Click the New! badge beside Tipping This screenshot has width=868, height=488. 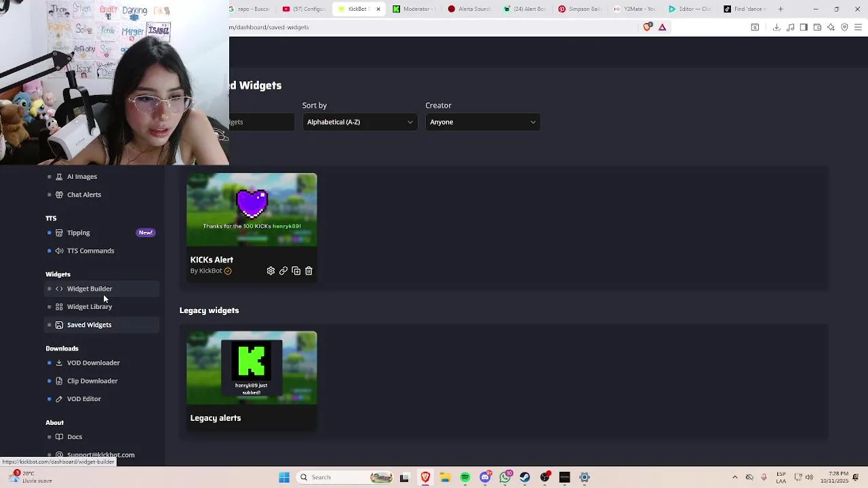[146, 232]
